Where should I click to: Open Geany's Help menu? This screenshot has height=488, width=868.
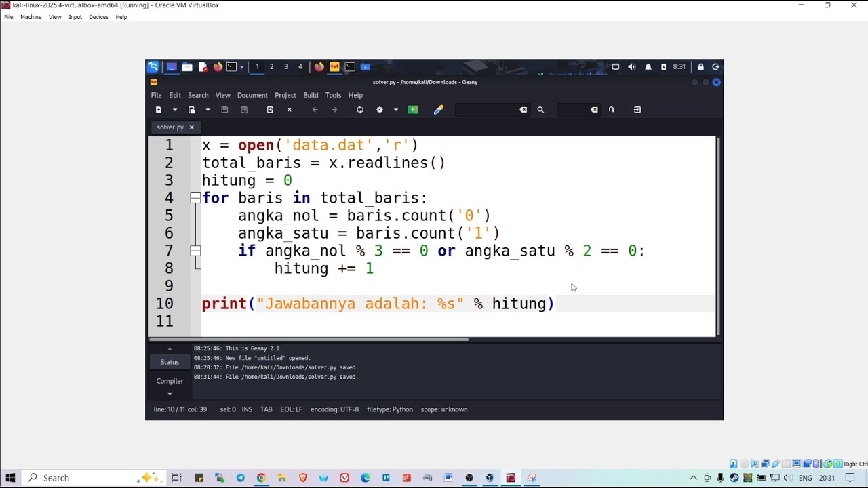[x=355, y=95]
